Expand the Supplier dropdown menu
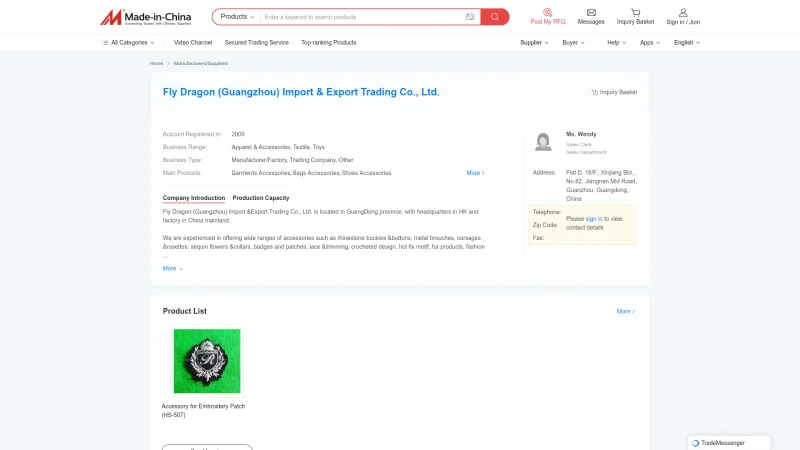Image resolution: width=800 pixels, height=450 pixels. (534, 43)
